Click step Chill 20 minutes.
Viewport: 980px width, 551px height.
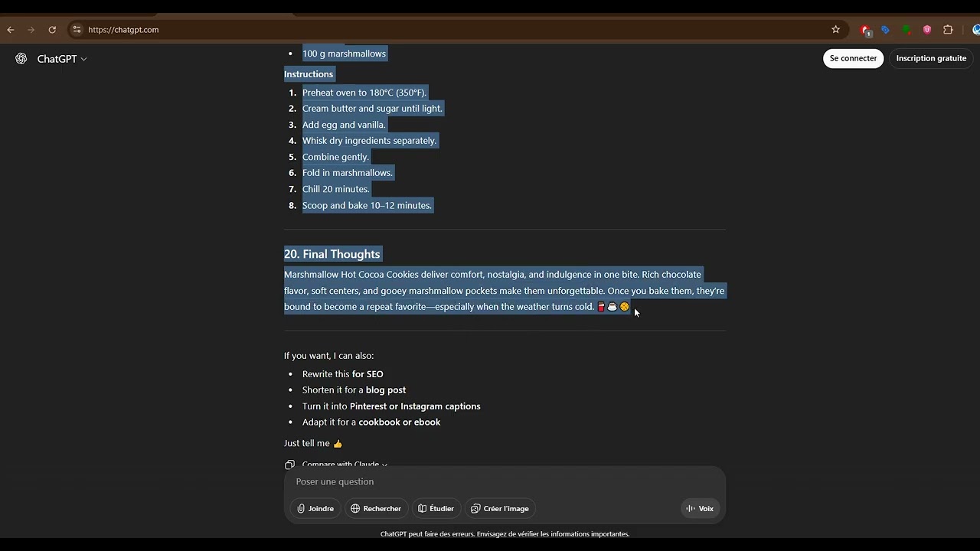pos(335,189)
